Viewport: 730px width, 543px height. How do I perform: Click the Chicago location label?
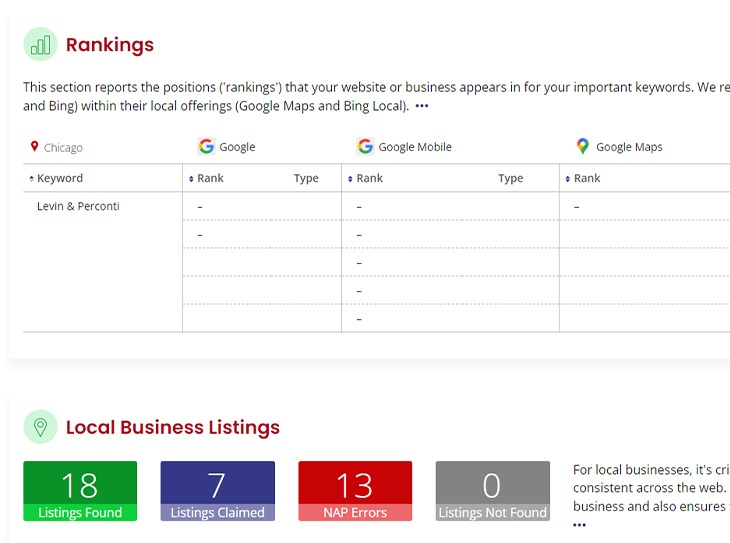(x=63, y=148)
